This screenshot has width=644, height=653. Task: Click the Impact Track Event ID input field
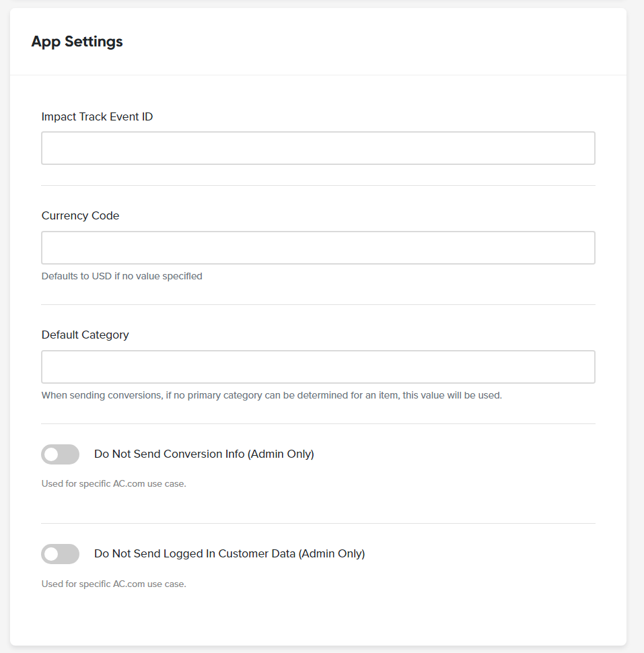(318, 148)
